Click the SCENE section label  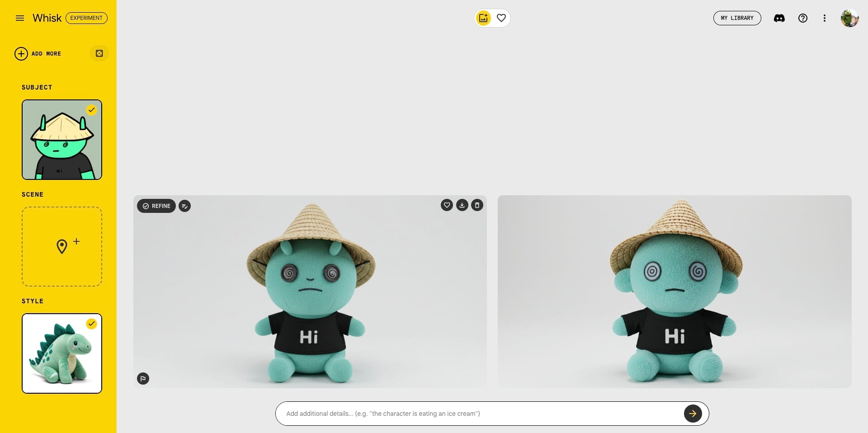pyautogui.click(x=33, y=194)
